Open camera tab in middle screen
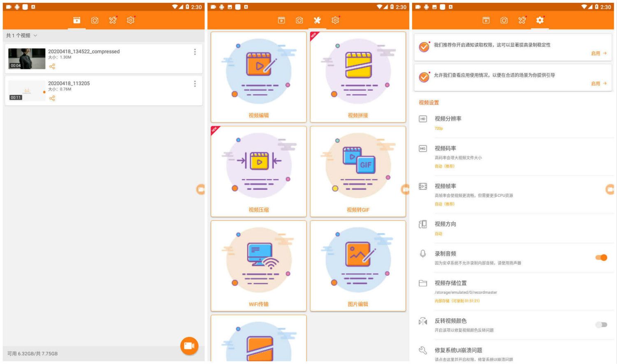Viewport: 617px width, 364px height. 299,20
